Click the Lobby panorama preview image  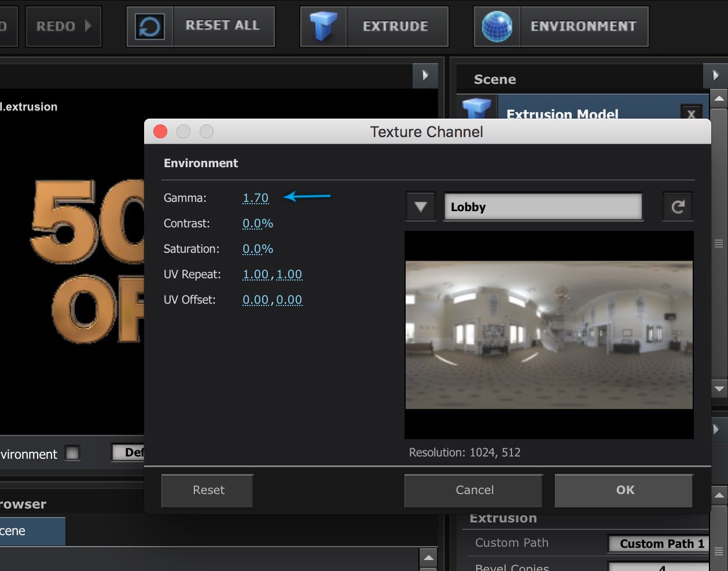(x=549, y=335)
